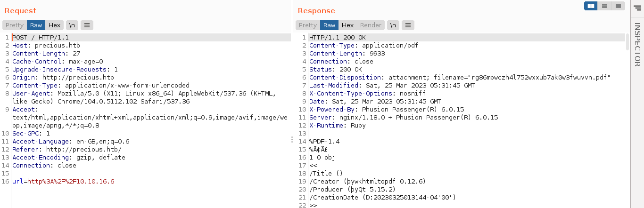Open the Inspector panel menu icon

tap(637, 6)
